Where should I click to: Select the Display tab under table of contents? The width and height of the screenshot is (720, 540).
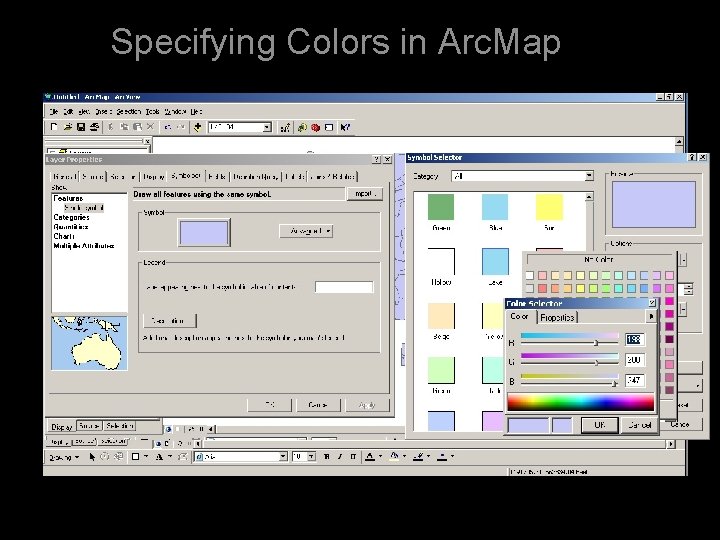[x=62, y=427]
